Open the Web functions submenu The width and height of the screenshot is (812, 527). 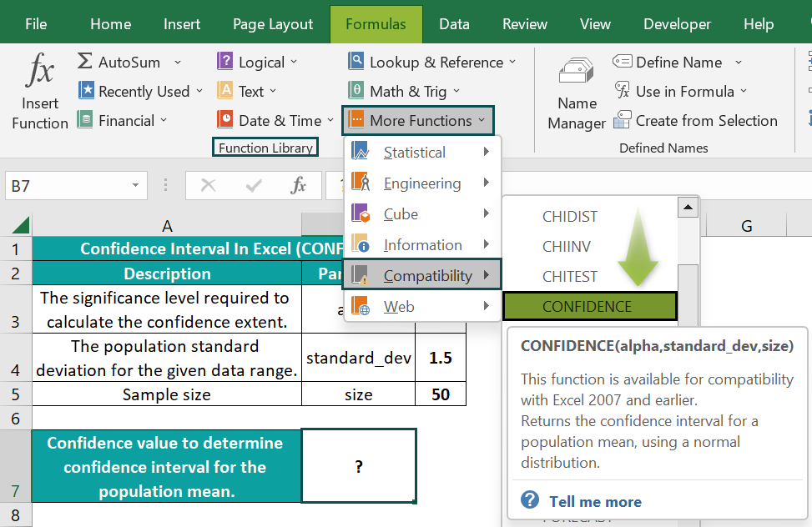click(422, 307)
